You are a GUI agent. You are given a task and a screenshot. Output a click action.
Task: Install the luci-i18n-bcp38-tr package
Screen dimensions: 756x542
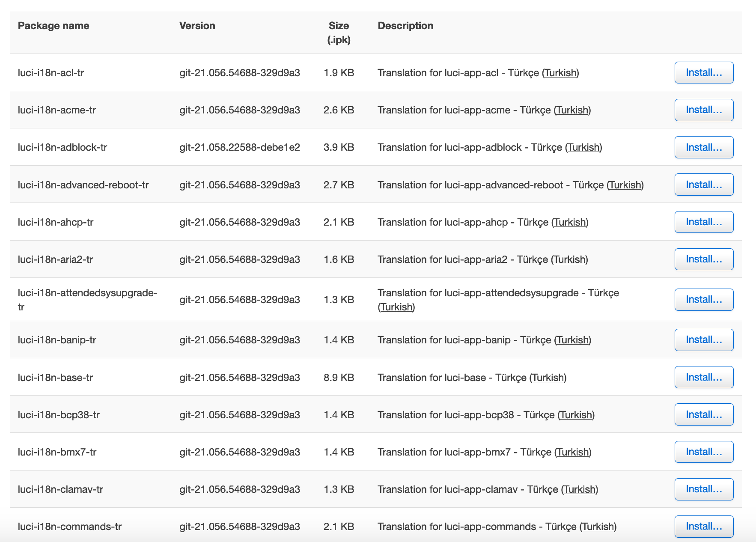point(704,414)
